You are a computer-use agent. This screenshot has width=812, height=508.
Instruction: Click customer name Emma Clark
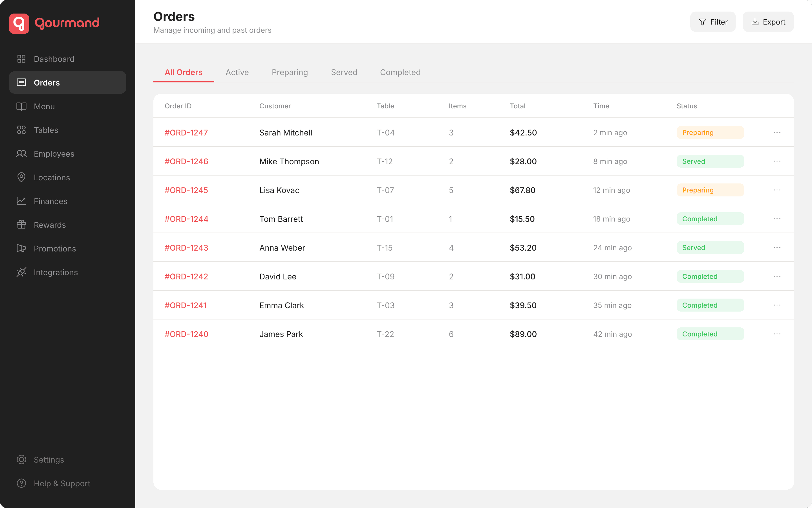point(281,305)
